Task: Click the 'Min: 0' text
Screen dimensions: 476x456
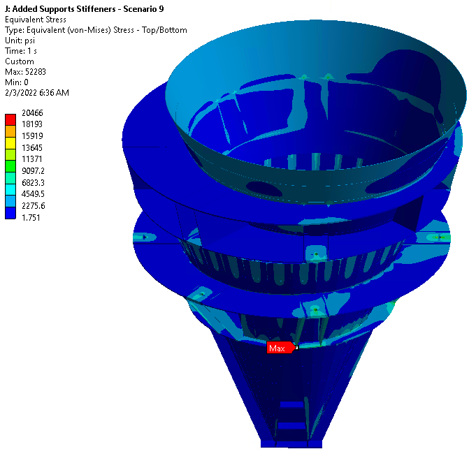Action: [17, 82]
